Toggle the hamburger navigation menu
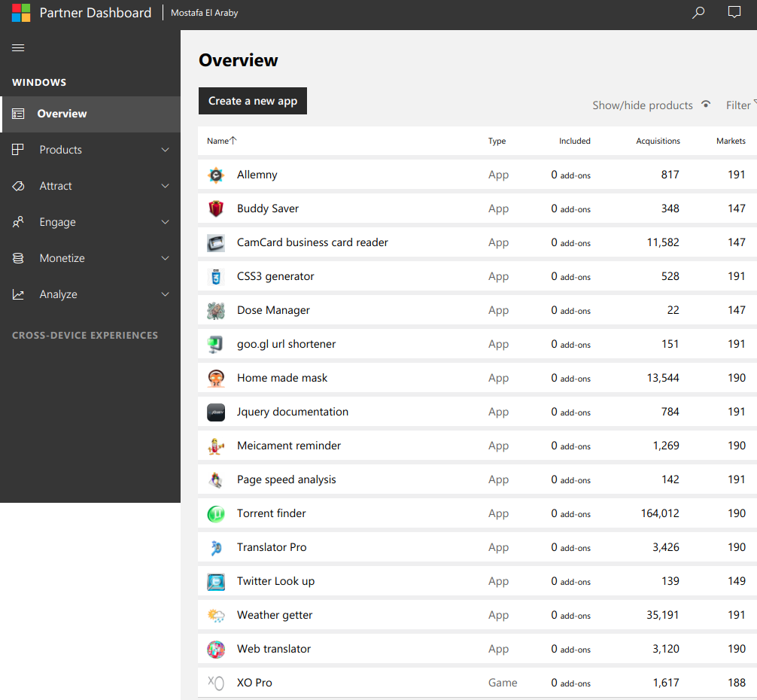The height and width of the screenshot is (700, 757). [18, 47]
